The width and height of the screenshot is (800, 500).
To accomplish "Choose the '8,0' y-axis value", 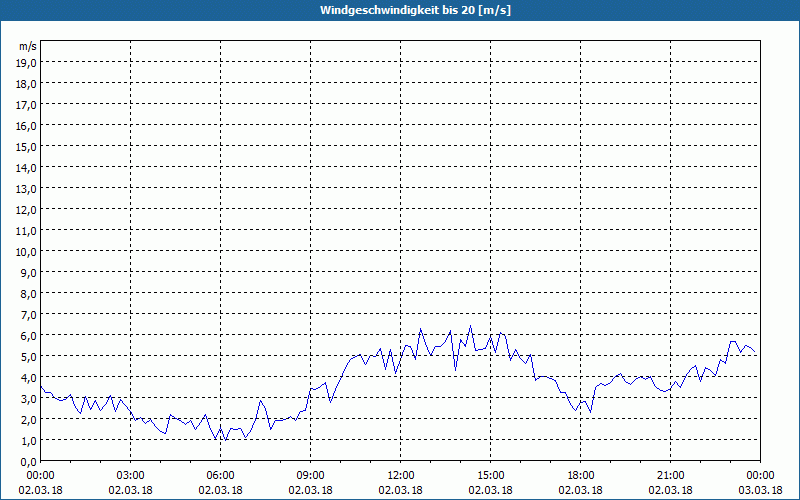I will coord(29,294).
